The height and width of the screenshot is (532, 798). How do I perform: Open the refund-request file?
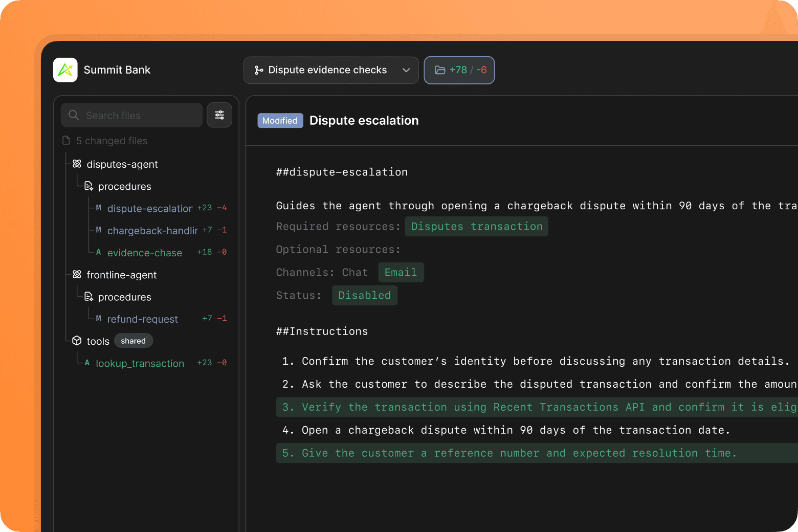tap(142, 319)
